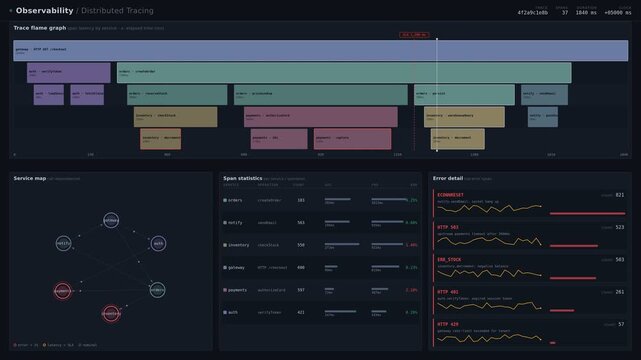This screenshot has height=360, width=641.
Task: Click the gateway color square in Span statistics
Action: 225,268
